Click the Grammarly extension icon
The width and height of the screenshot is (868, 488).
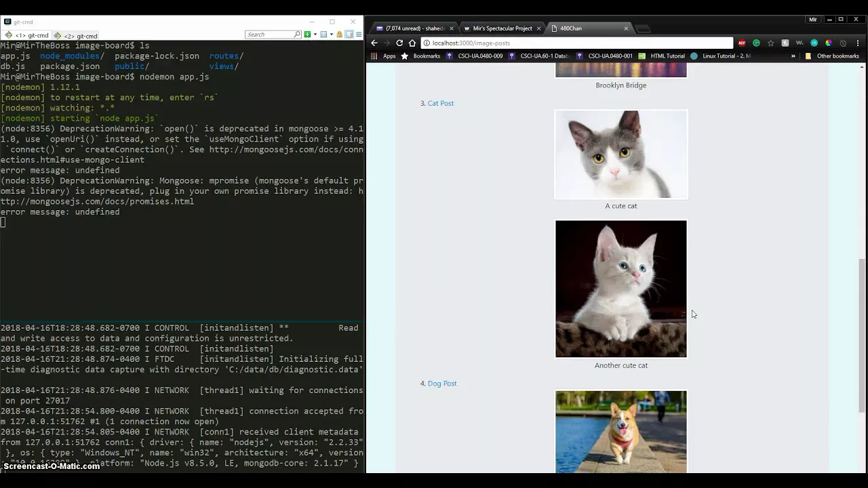coord(756,43)
